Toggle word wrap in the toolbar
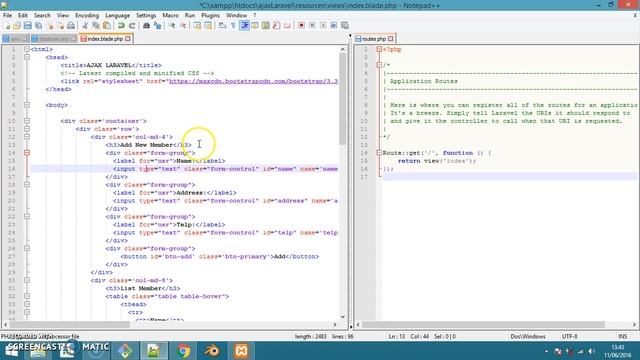This screenshot has height=360, width=640. click(x=222, y=26)
